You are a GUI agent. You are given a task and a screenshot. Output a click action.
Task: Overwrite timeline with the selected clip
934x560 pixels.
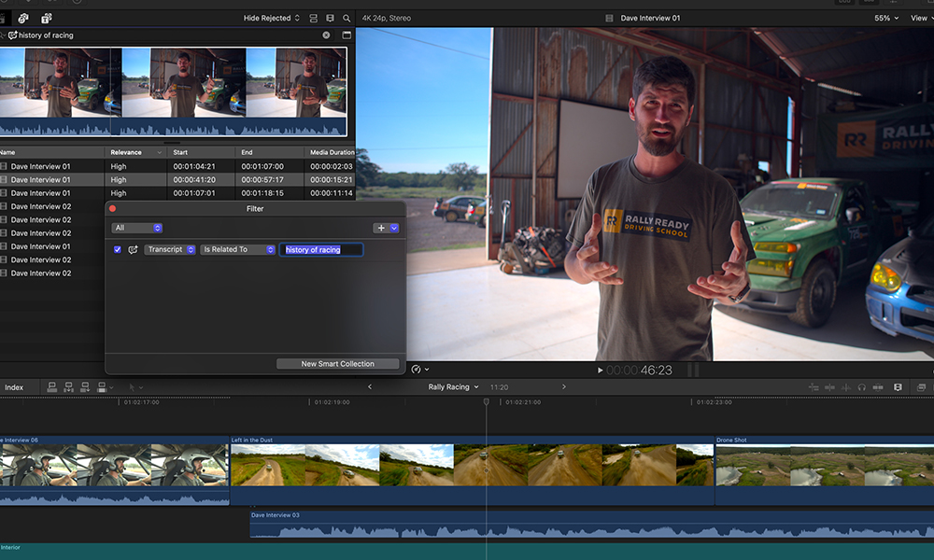(x=104, y=387)
